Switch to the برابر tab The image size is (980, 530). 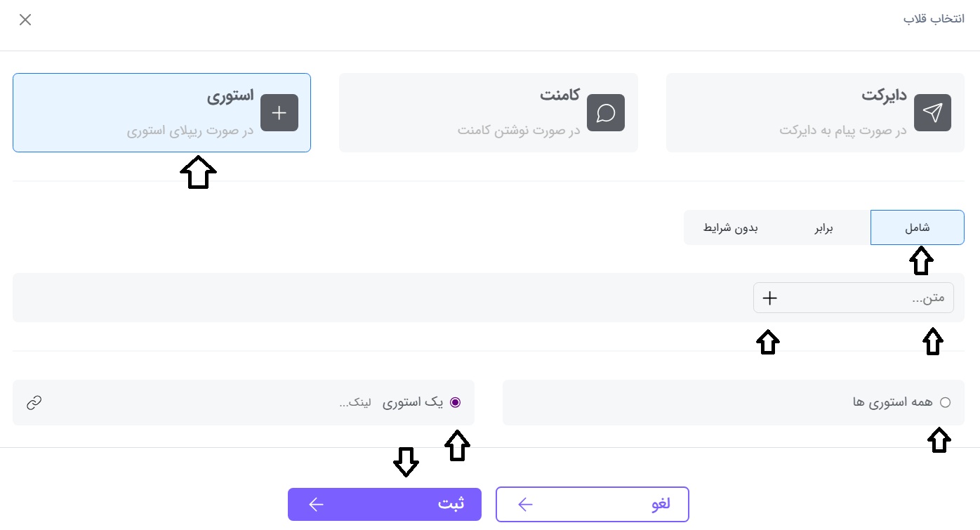[x=823, y=227]
